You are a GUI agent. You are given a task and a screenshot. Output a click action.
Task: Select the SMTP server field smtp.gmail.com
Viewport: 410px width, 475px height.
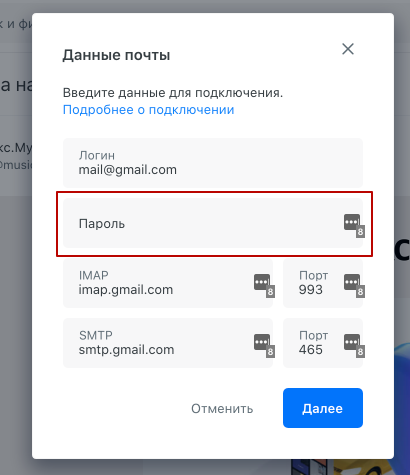[168, 343]
